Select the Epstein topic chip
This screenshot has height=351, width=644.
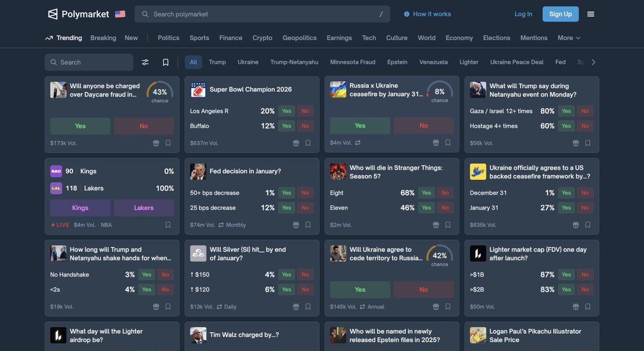point(397,62)
